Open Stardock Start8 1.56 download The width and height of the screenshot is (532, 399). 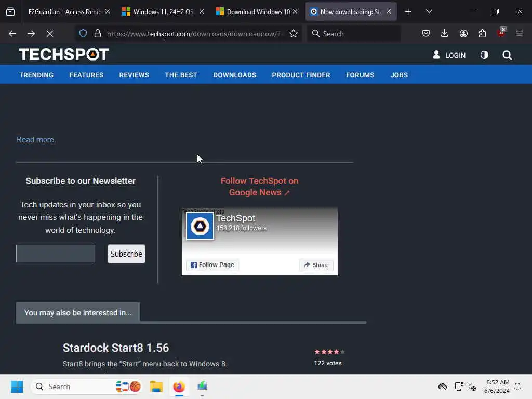pyautogui.click(x=116, y=348)
